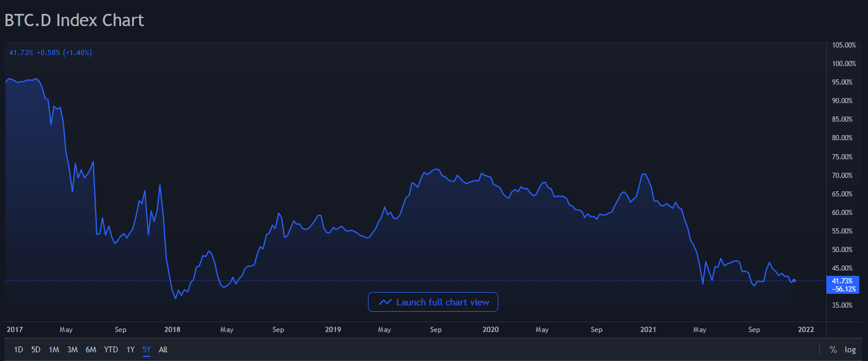This screenshot has height=361, width=868.
Task: Click the chart line icon in Launch button
Action: click(x=385, y=302)
